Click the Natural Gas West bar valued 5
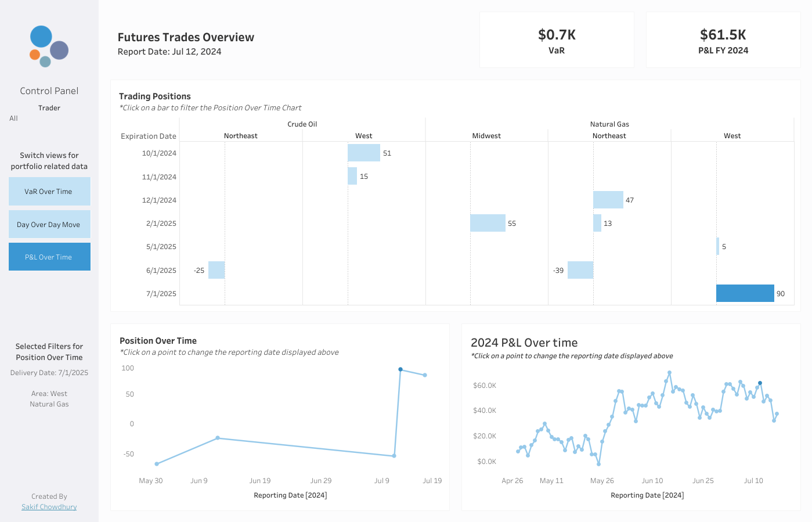Image resolution: width=812 pixels, height=522 pixels. click(718, 246)
